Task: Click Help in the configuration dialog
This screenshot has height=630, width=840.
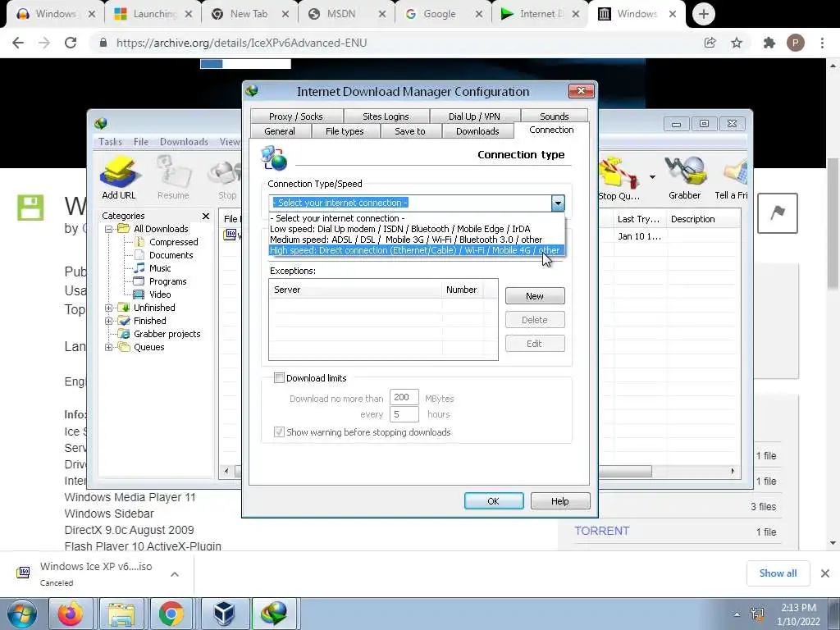Action: [559, 501]
